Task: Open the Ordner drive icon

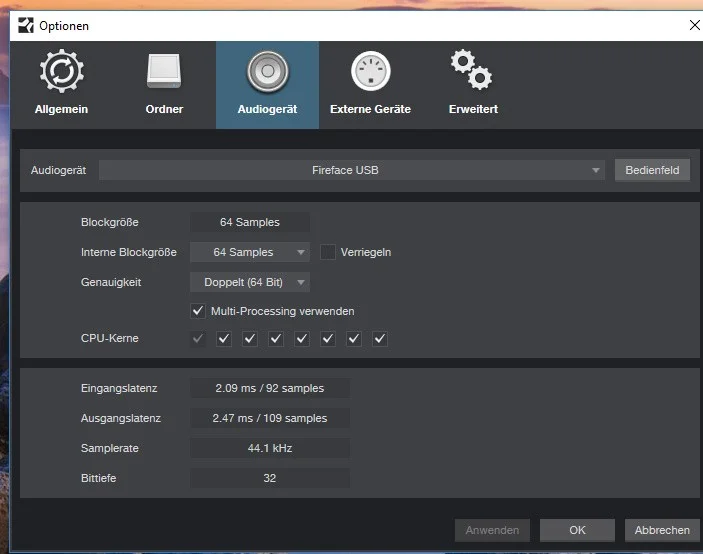Action: (x=164, y=71)
